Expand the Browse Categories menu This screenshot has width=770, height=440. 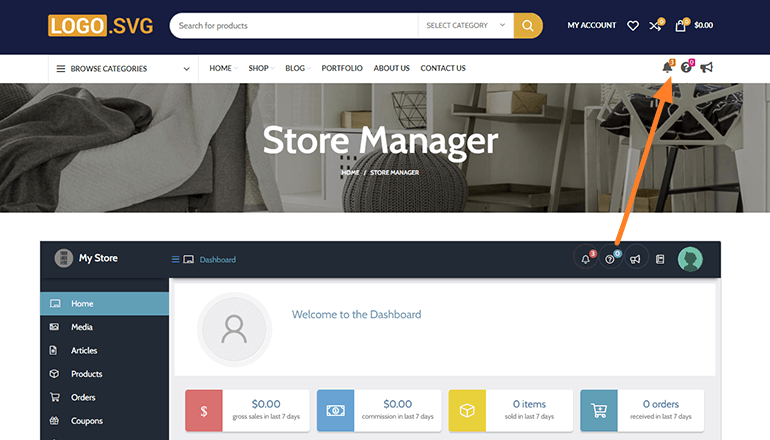(122, 69)
